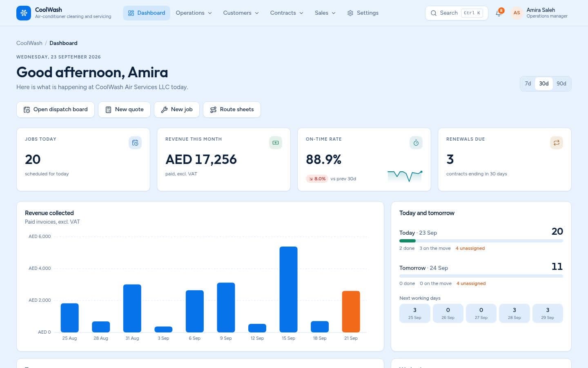Open the 29 Sep working day tile
Image resolution: width=588 pixels, height=368 pixels.
pos(548,313)
